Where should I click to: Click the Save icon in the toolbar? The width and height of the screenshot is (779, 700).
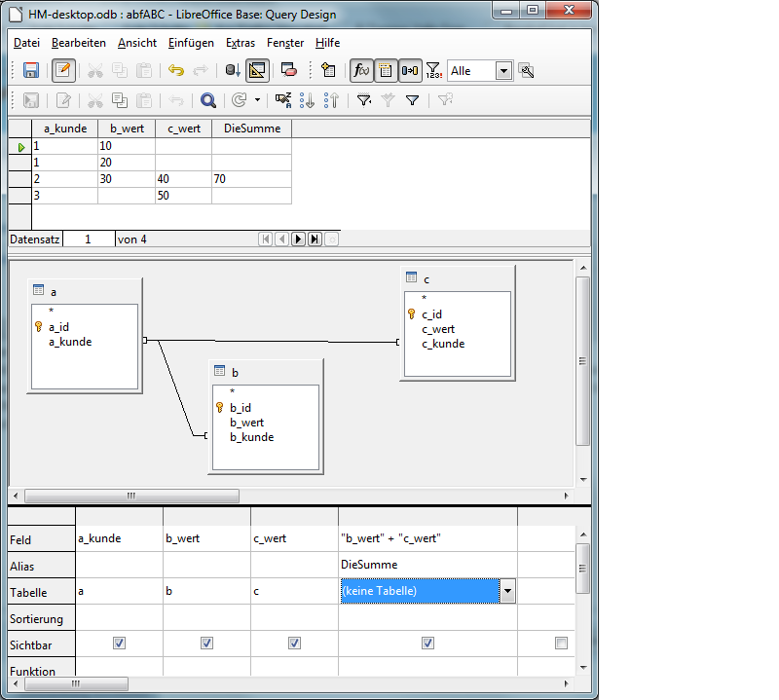pos(31,70)
